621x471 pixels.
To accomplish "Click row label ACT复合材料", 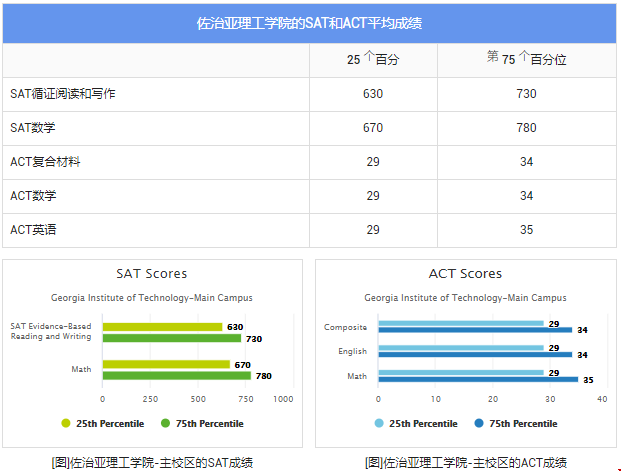I will (45, 162).
